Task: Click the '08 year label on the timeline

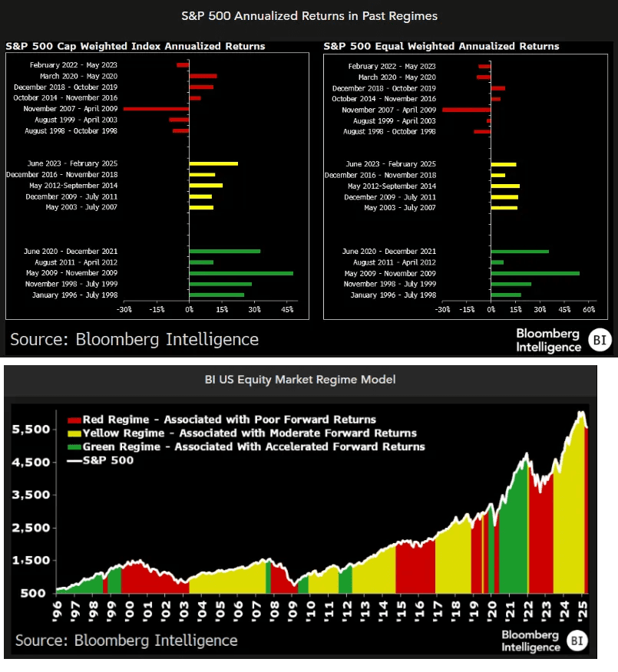Action: click(275, 610)
